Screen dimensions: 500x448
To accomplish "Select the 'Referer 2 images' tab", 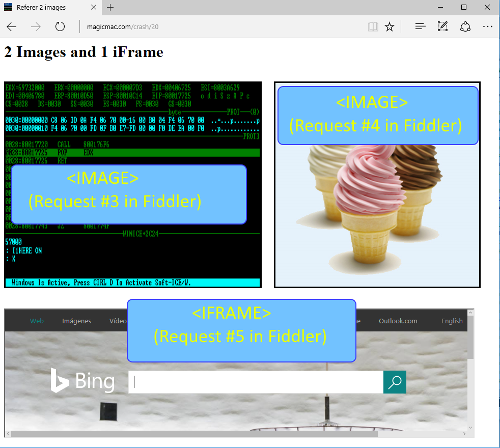I will (46, 8).
